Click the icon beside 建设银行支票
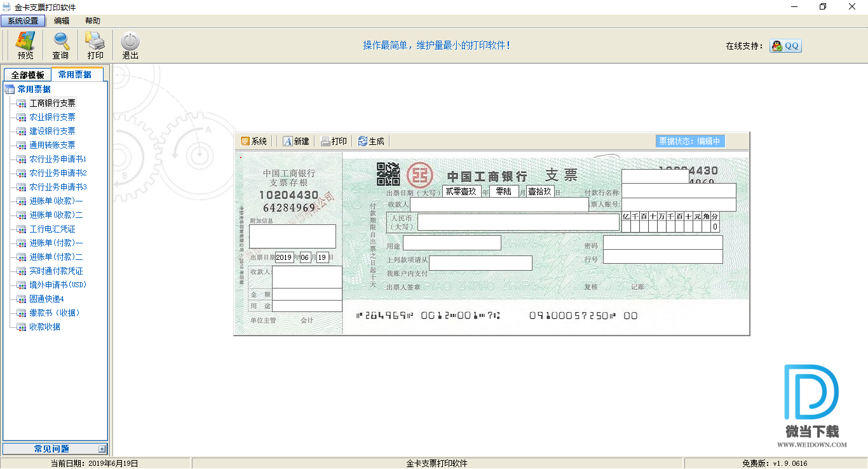Viewport: 868px width, 469px height. 22,132
